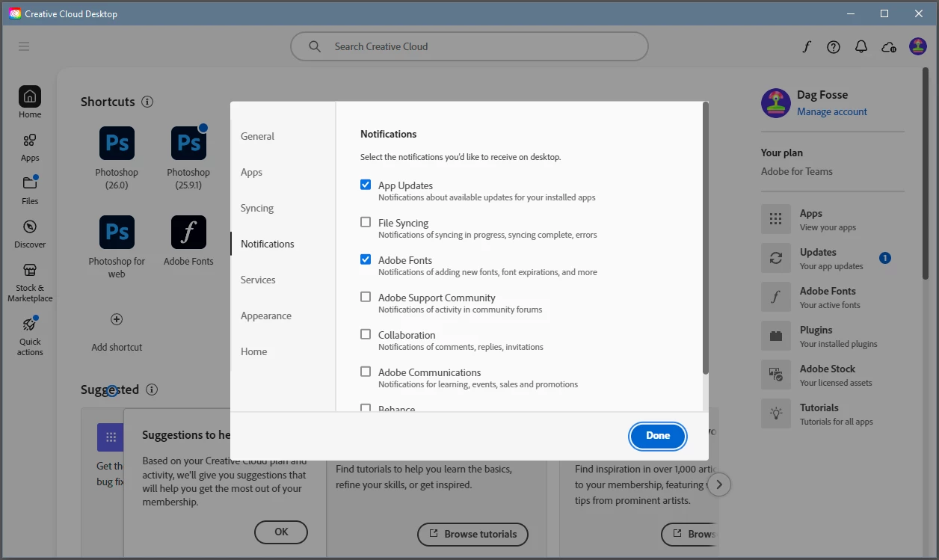Click the preferences dialog scrollbar
The height and width of the screenshot is (560, 939).
coord(705,238)
